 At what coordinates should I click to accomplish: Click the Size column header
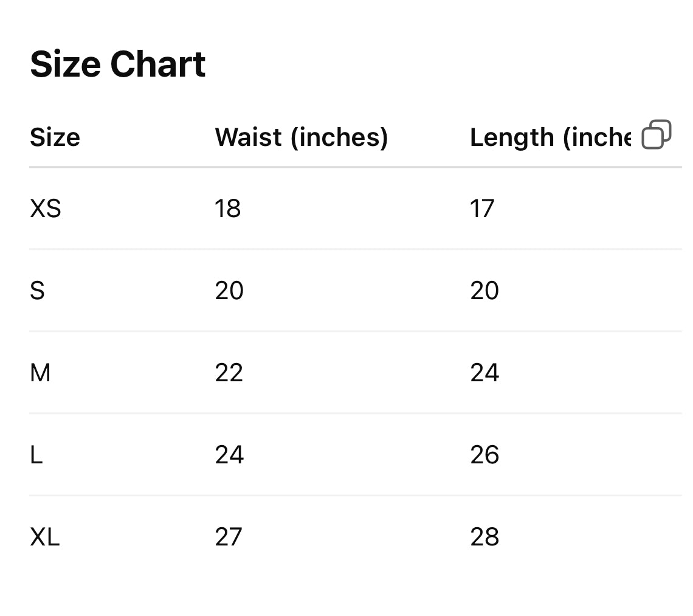[55, 137]
